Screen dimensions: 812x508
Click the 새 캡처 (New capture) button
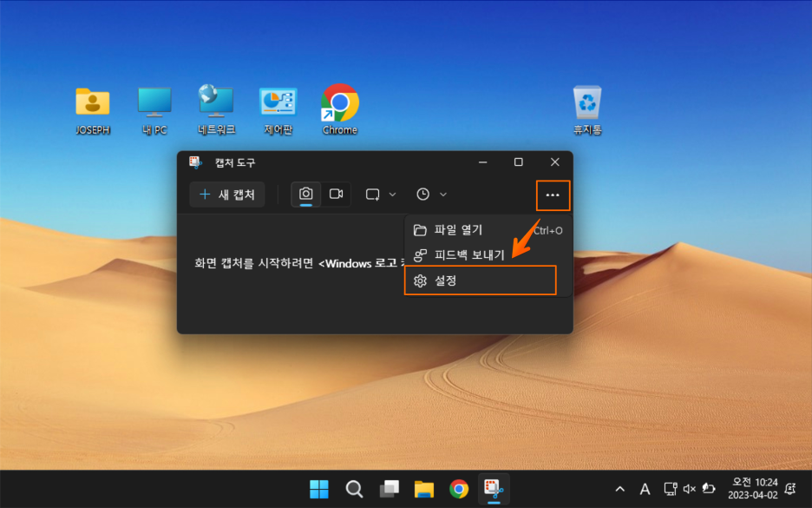click(226, 195)
